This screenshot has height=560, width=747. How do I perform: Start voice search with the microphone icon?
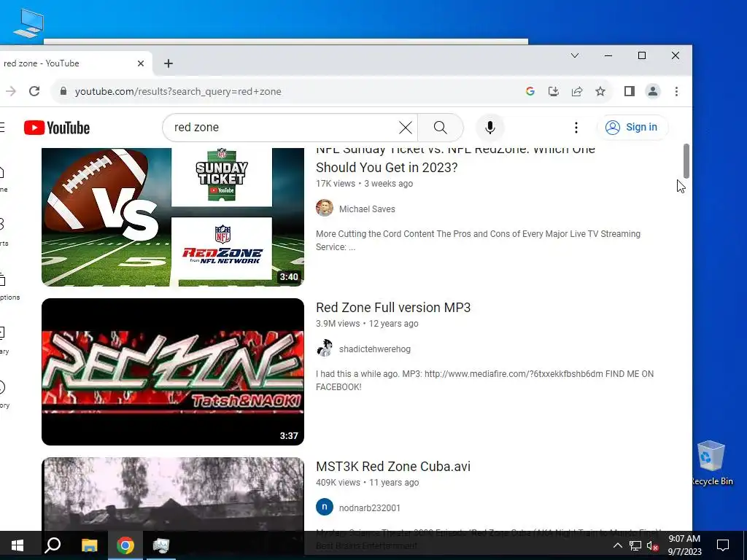489,128
